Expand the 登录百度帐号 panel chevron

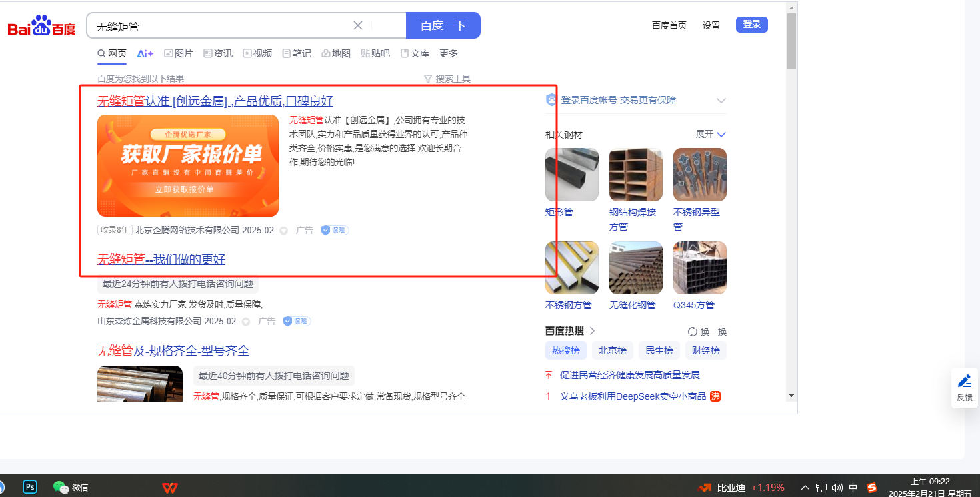pyautogui.click(x=721, y=101)
